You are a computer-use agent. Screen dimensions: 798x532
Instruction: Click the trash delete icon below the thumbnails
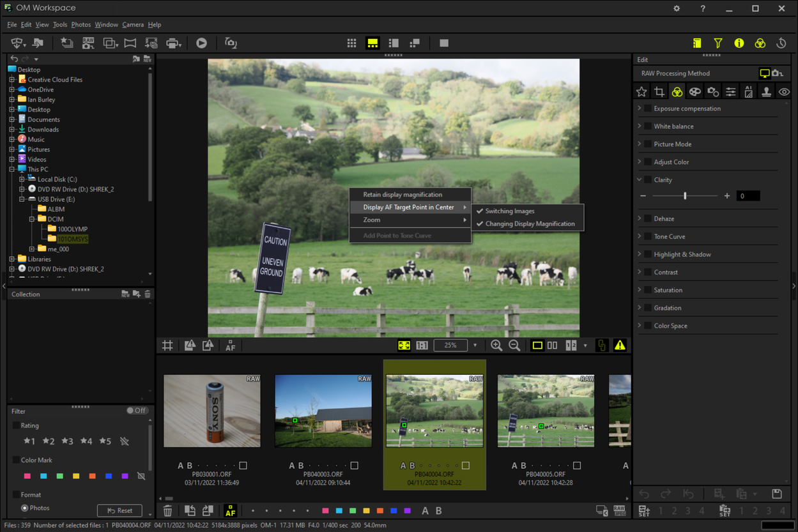[x=167, y=510]
